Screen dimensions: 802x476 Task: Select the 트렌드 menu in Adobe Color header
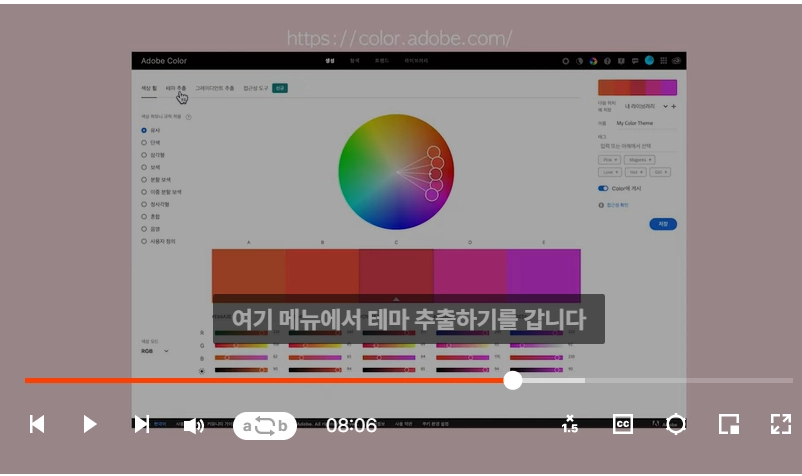coord(382,60)
